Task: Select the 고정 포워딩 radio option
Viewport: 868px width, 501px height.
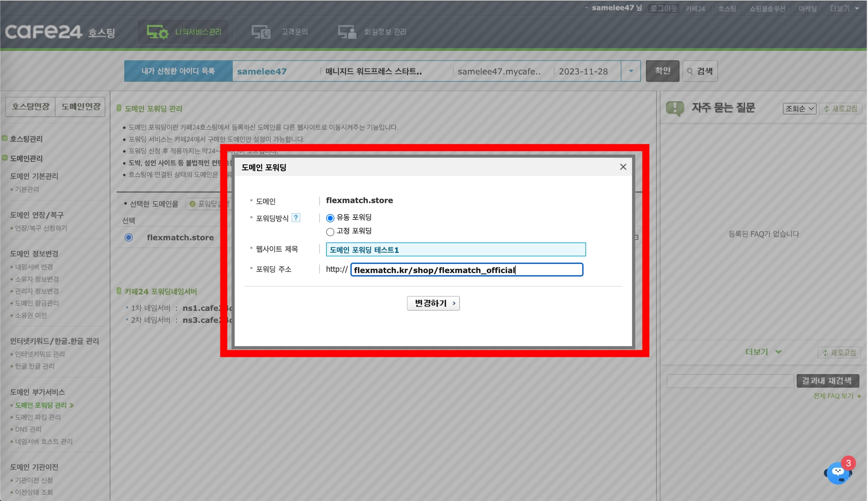Action: pos(330,232)
